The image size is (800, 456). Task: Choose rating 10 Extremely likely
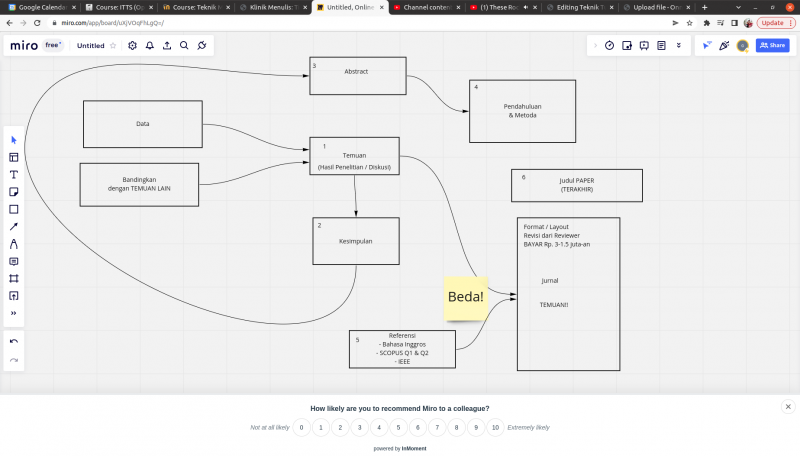point(495,427)
